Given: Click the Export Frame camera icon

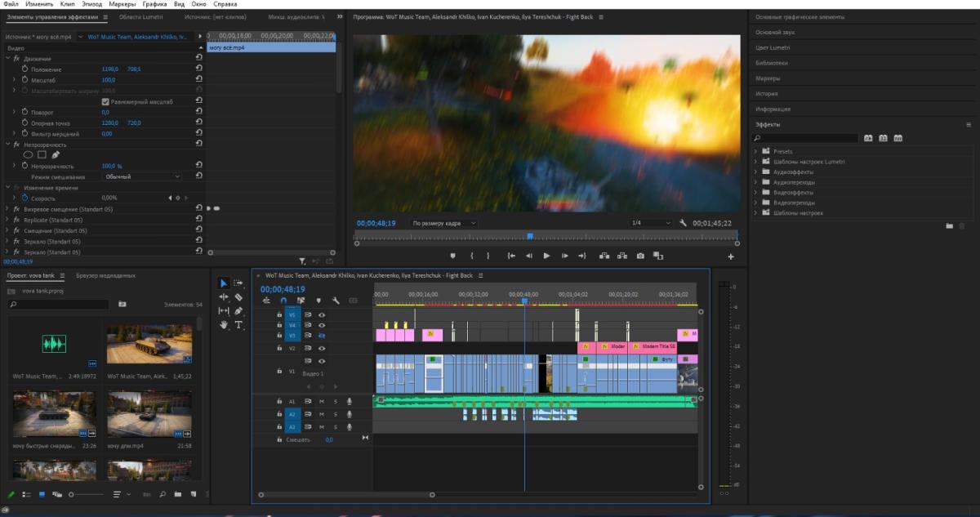Looking at the screenshot, I should [x=639, y=256].
